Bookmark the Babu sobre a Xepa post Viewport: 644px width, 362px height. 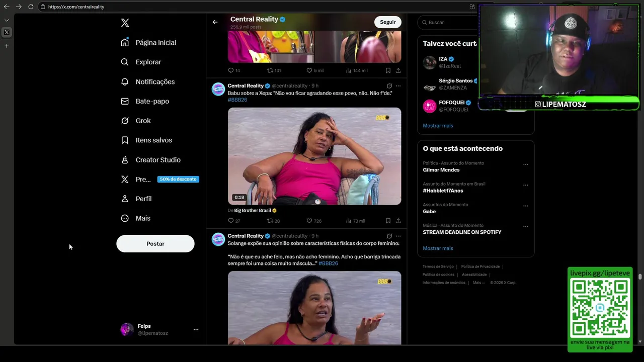click(x=388, y=221)
